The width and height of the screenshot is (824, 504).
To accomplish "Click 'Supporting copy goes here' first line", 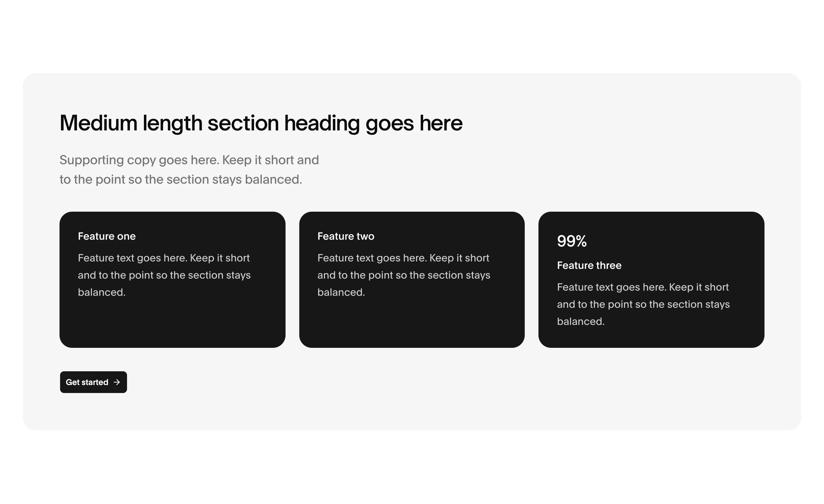I will click(x=139, y=160).
